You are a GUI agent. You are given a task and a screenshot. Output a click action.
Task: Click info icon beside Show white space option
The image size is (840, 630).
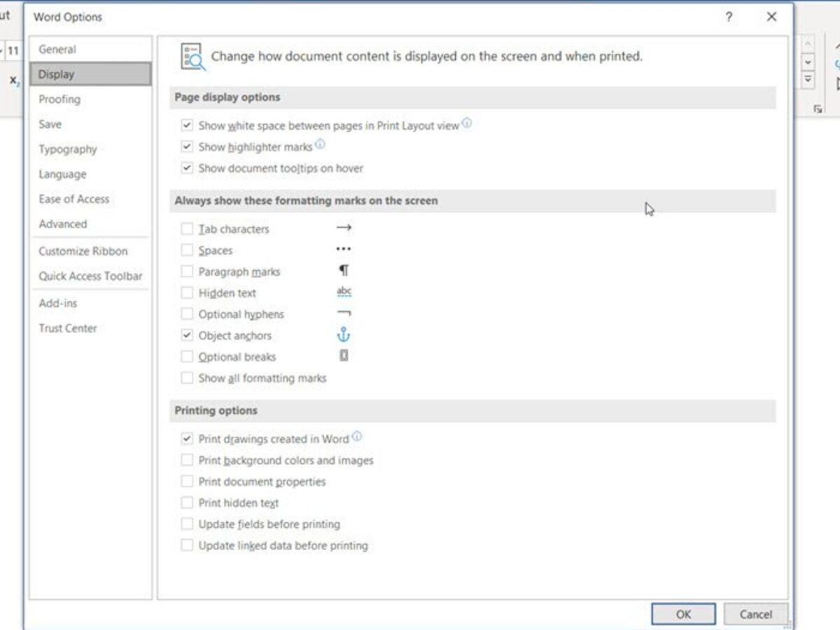(467, 124)
